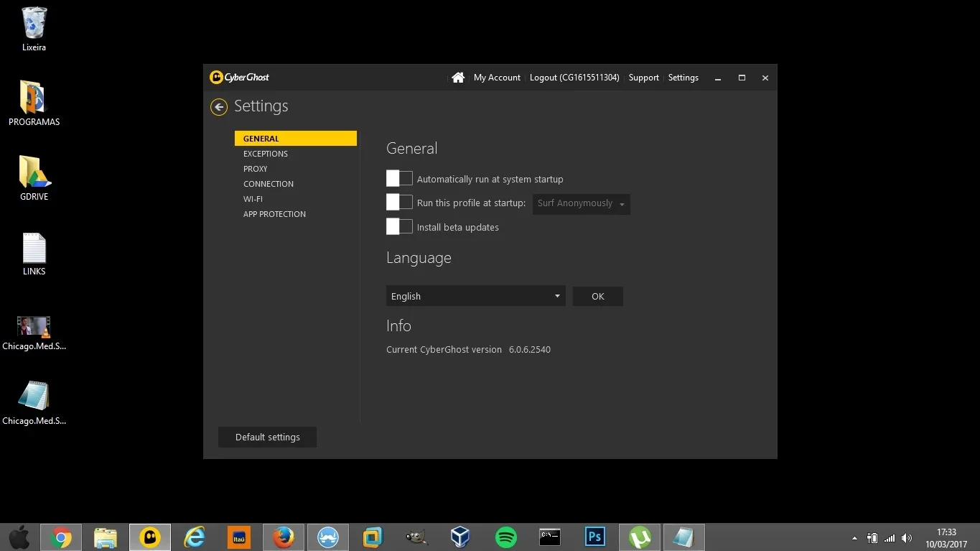Screen dimensions: 980x551
Task: Open the My Account link
Action: click(497, 78)
